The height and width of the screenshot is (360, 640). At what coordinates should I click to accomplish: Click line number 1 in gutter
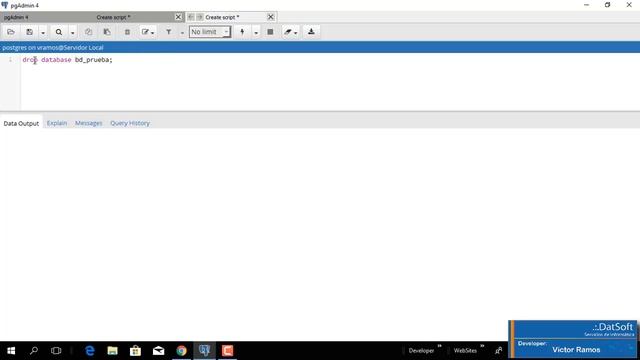10,60
